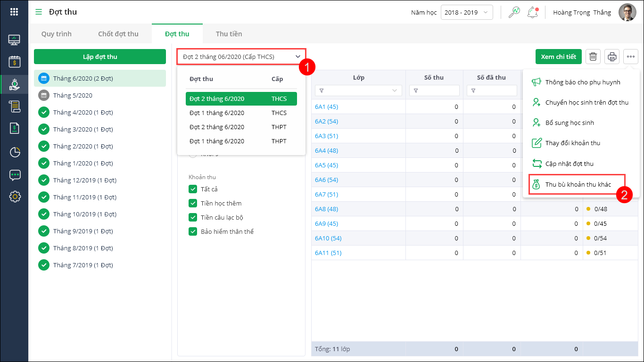
Task: Click the printer icon
Action: pos(612,57)
